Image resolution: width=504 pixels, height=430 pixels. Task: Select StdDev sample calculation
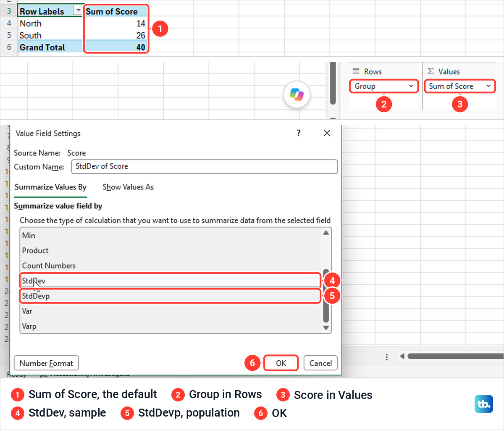click(x=170, y=281)
